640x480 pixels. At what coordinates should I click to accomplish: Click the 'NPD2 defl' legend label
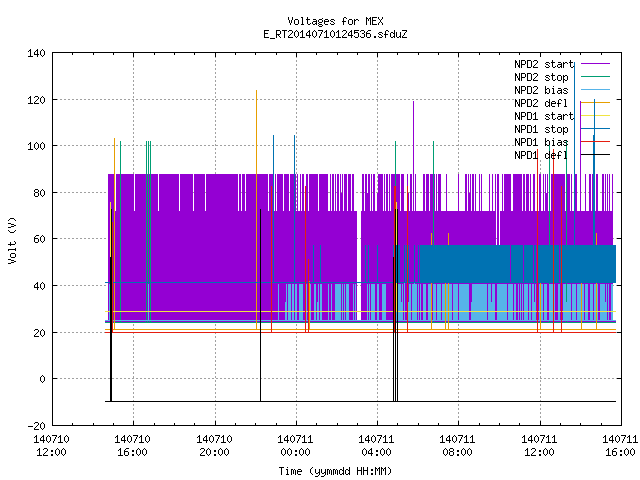click(541, 103)
